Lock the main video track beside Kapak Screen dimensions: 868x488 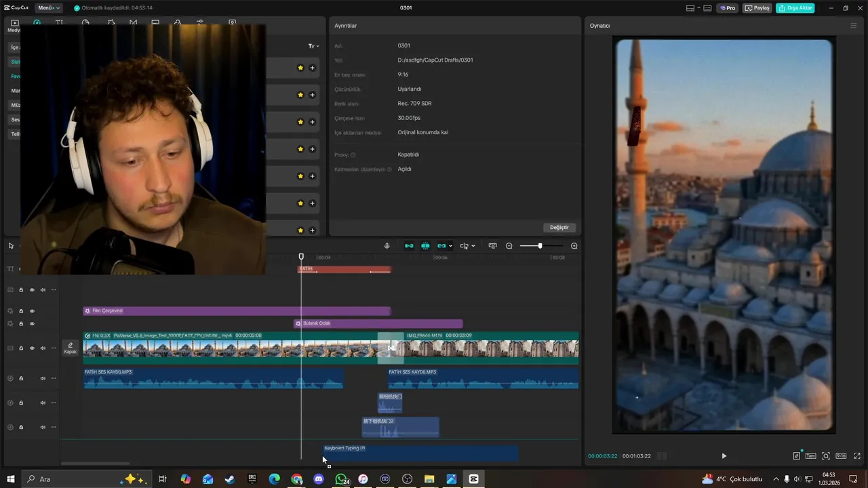coord(21,348)
